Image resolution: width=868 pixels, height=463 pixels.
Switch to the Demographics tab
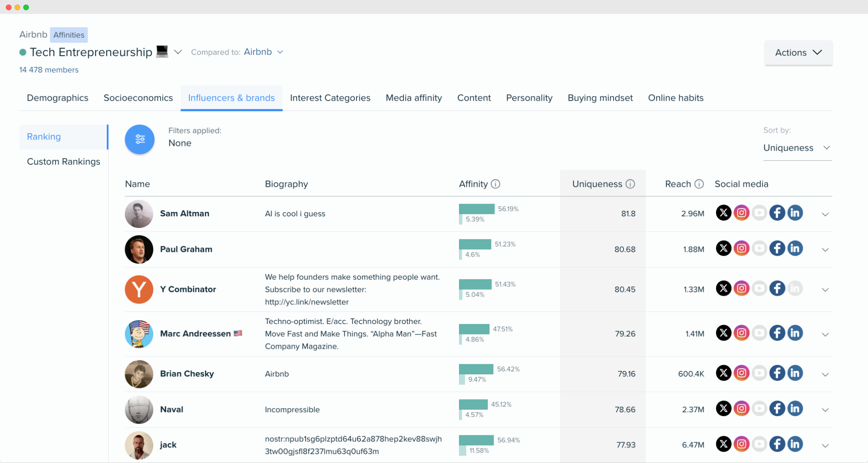58,98
